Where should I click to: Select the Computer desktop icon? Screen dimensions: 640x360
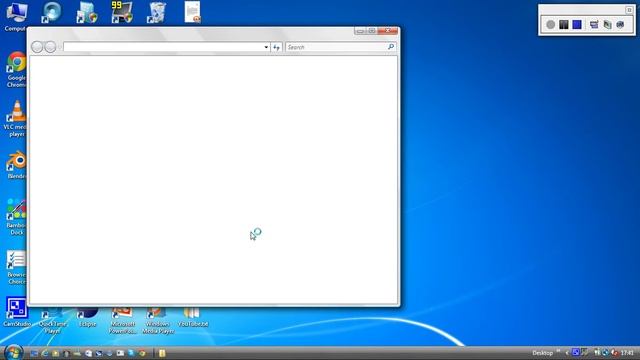click(x=16, y=16)
